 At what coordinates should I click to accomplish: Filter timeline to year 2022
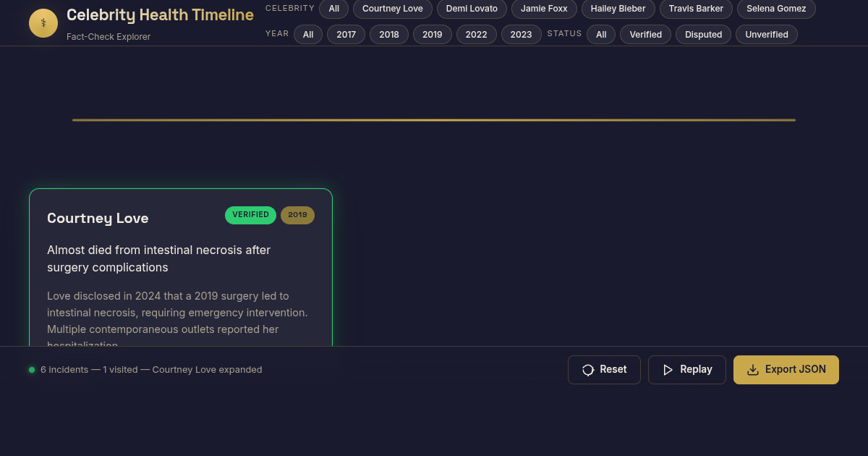click(476, 34)
